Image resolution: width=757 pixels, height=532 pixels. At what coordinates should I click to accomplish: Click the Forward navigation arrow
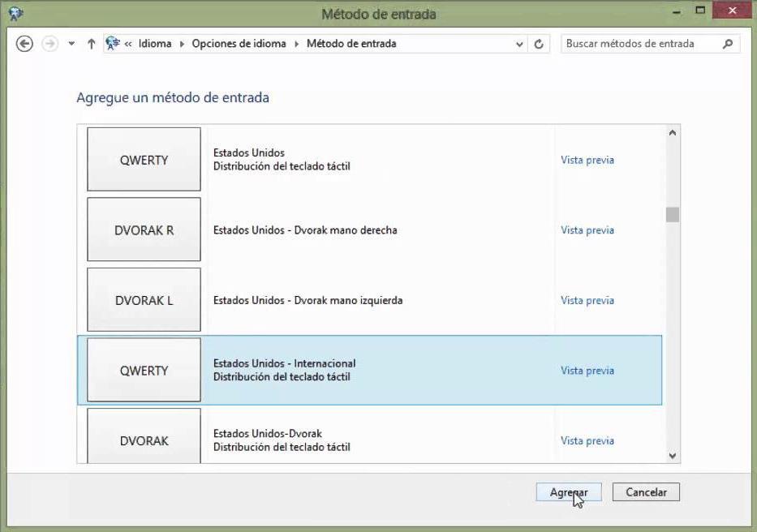coord(49,44)
